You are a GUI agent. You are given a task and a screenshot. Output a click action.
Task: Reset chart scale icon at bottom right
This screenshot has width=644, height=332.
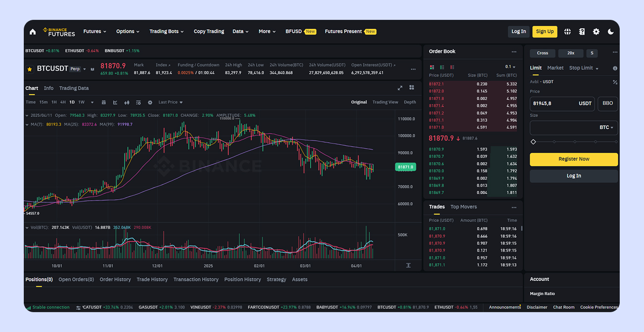tap(408, 266)
